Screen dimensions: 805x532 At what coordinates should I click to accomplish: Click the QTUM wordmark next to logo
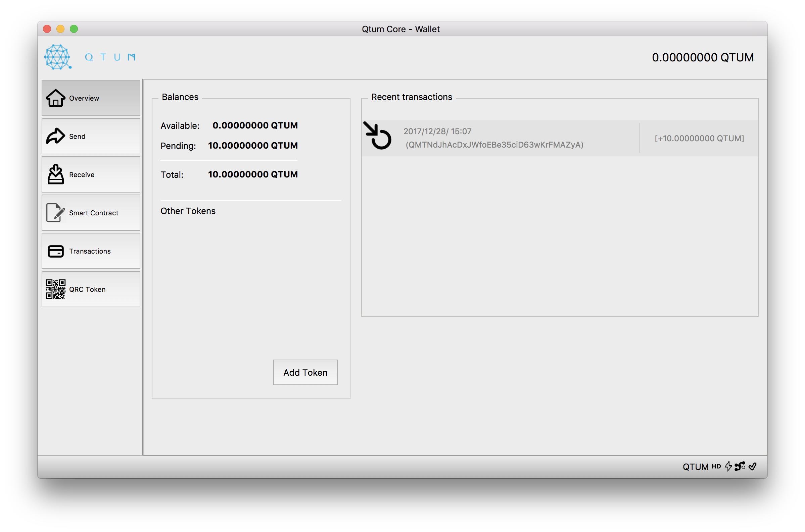point(111,57)
